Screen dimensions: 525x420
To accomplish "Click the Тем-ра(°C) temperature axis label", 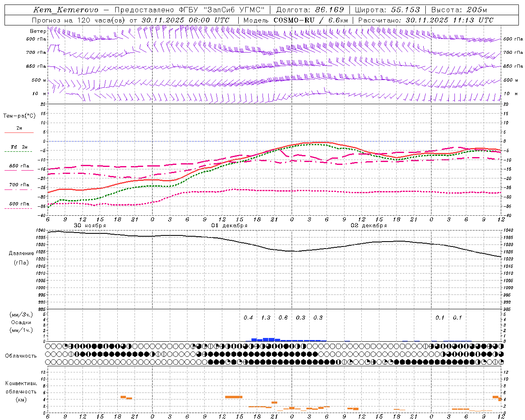I will (19, 116).
